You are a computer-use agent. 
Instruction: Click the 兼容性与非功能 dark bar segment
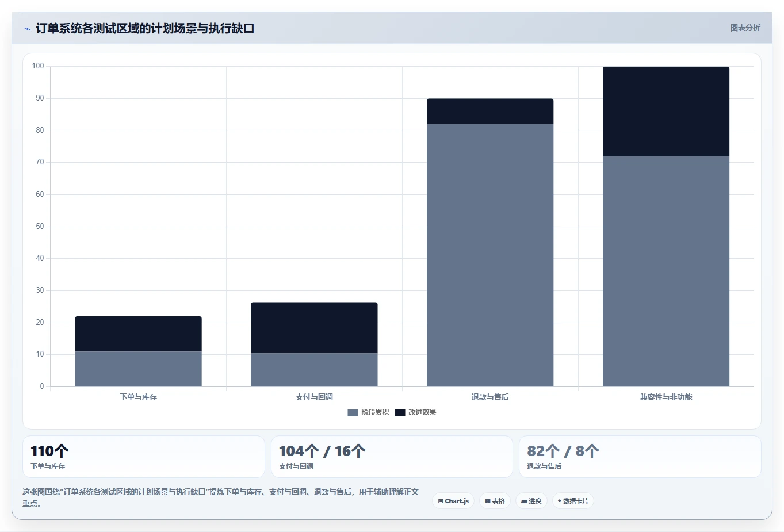click(x=666, y=112)
